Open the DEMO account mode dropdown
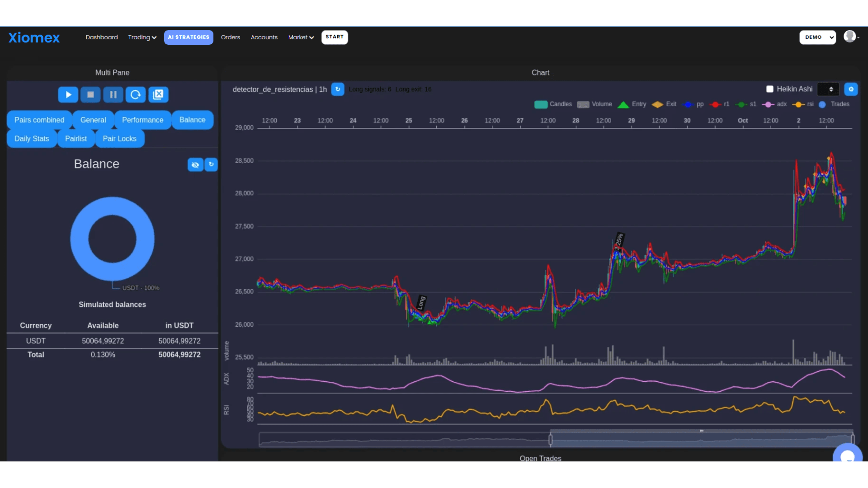Screen dimensions: 868x488 [817, 37]
